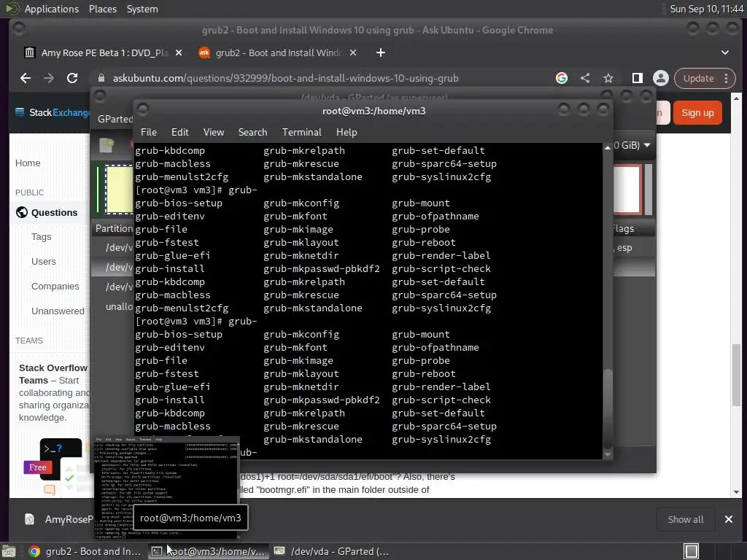
Task: Click Show all in the downloads bar
Action: (x=686, y=519)
